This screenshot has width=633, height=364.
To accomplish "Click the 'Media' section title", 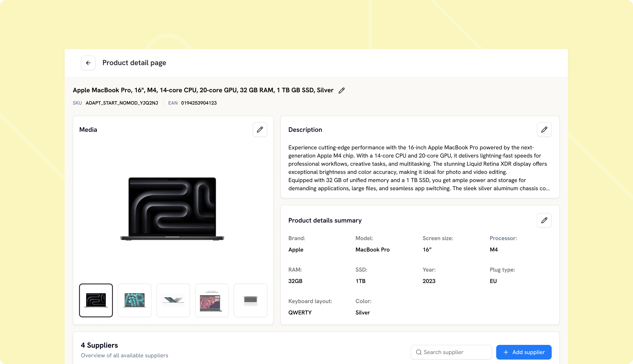I will point(88,129).
